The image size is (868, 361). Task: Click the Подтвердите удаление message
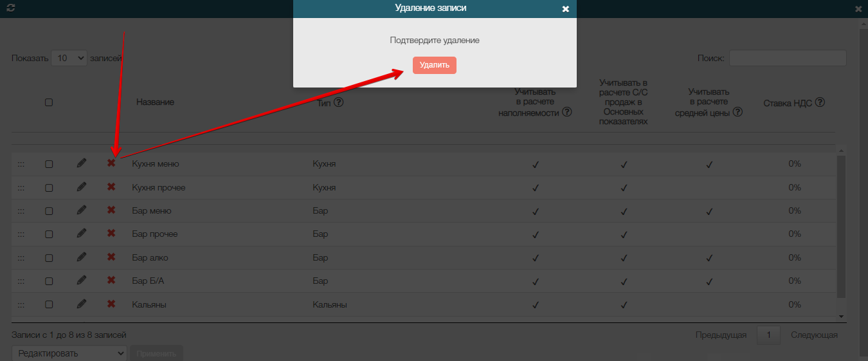(435, 40)
